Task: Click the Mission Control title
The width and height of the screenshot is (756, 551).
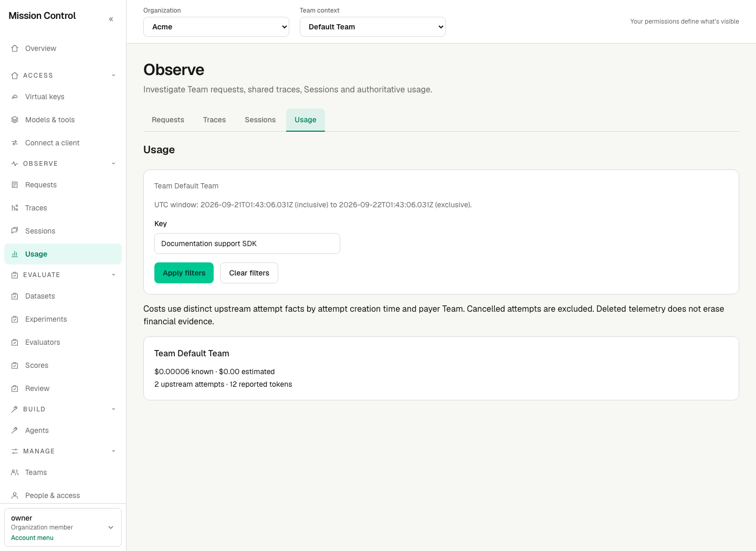Action: point(42,16)
